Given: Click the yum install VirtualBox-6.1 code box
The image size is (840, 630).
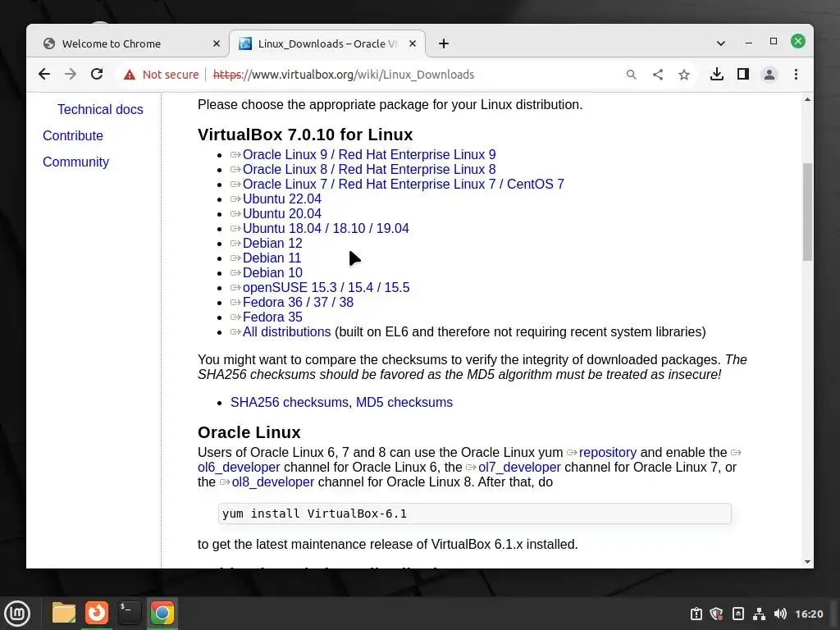Looking at the screenshot, I should coord(475,514).
